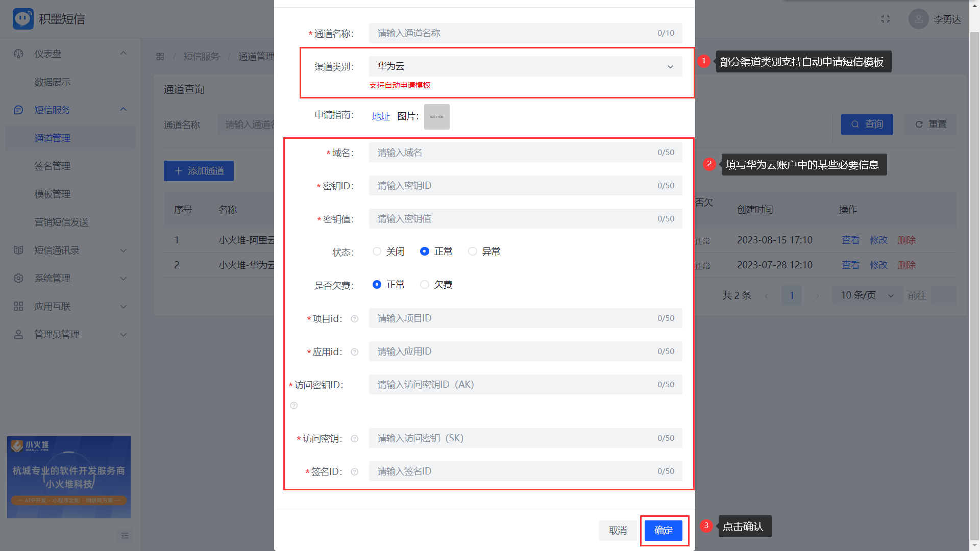Click the help icon beside 签名ID

click(x=355, y=472)
